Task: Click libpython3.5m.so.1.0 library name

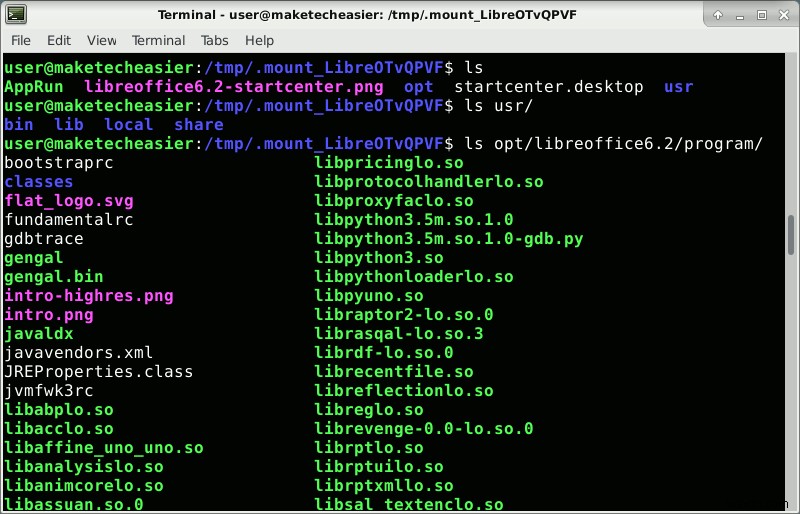Action: point(414,219)
